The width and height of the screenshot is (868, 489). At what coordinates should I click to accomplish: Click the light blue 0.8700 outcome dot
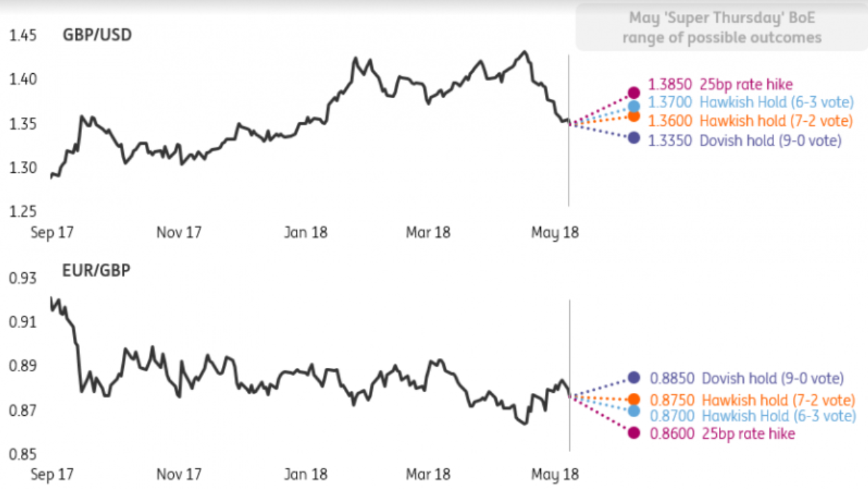click(x=633, y=411)
